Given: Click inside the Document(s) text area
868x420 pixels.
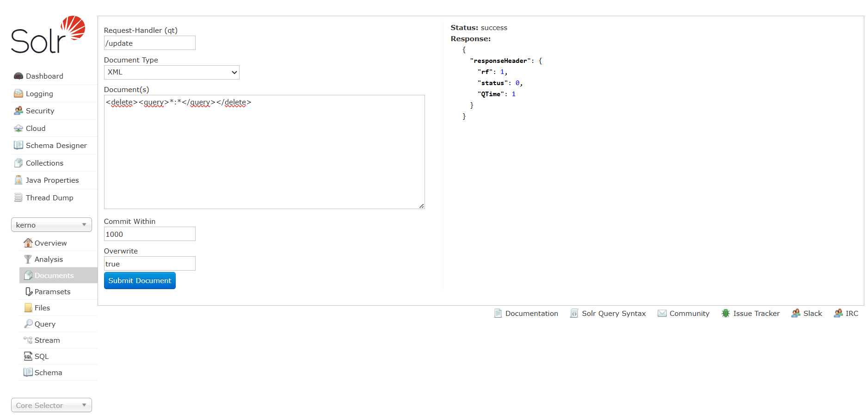Looking at the screenshot, I should (x=265, y=152).
